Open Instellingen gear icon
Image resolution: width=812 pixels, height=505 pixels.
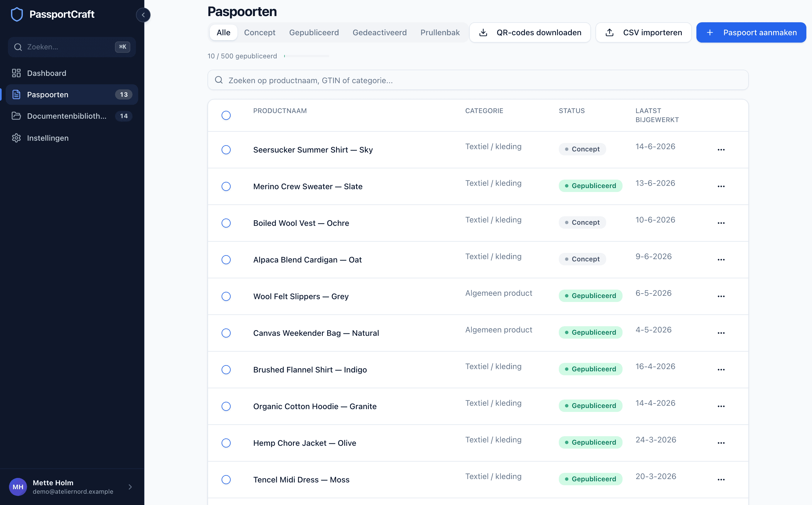(16, 138)
